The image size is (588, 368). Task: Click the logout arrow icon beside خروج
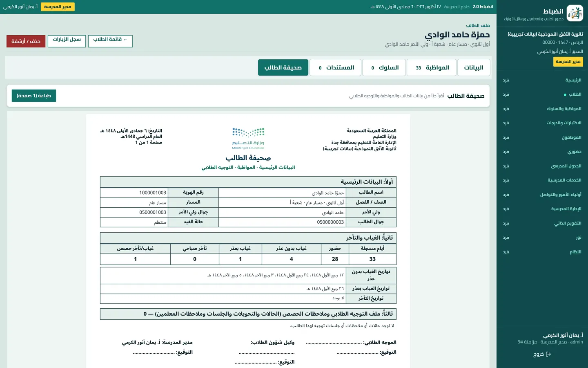pyautogui.click(x=548, y=354)
